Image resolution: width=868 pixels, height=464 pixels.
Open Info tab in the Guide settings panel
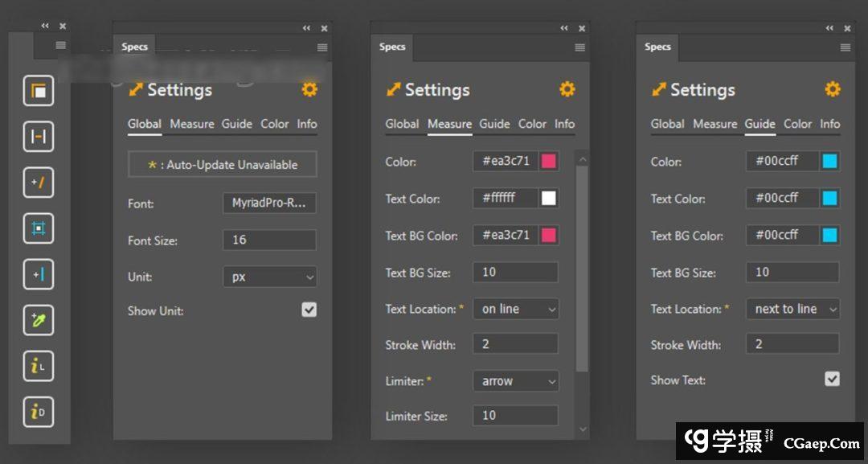pos(829,124)
